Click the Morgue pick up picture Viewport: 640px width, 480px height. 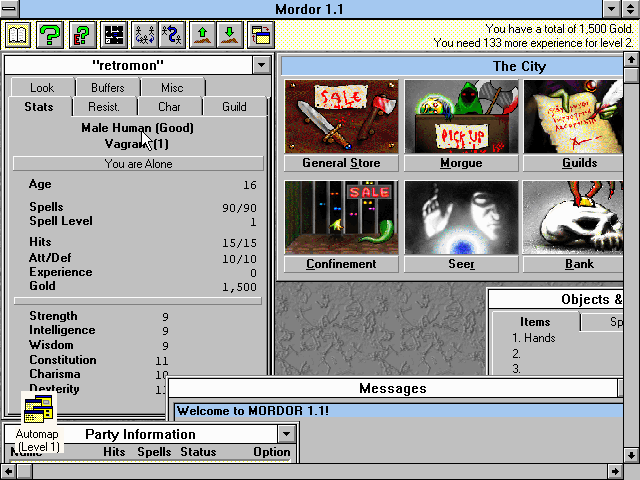(461, 117)
